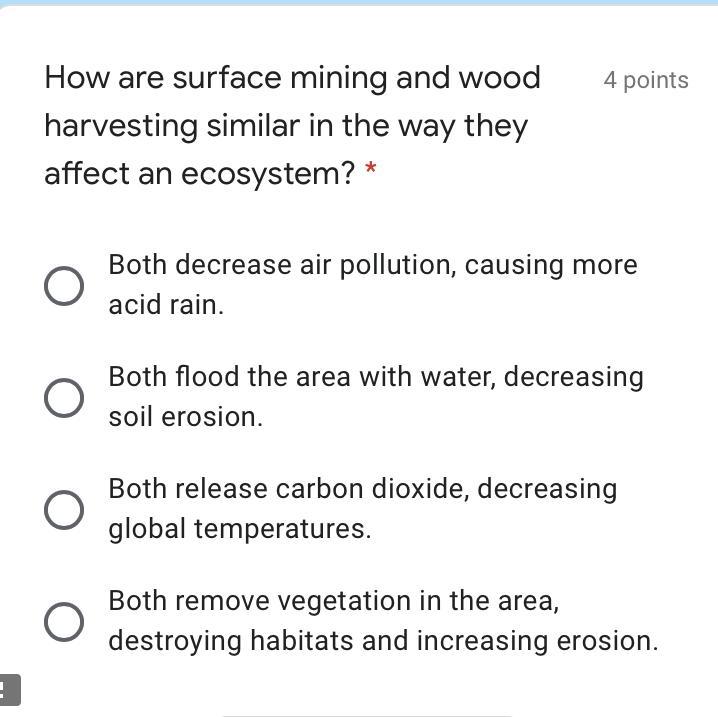Click the report problem icon at bottom-left

[8, 690]
